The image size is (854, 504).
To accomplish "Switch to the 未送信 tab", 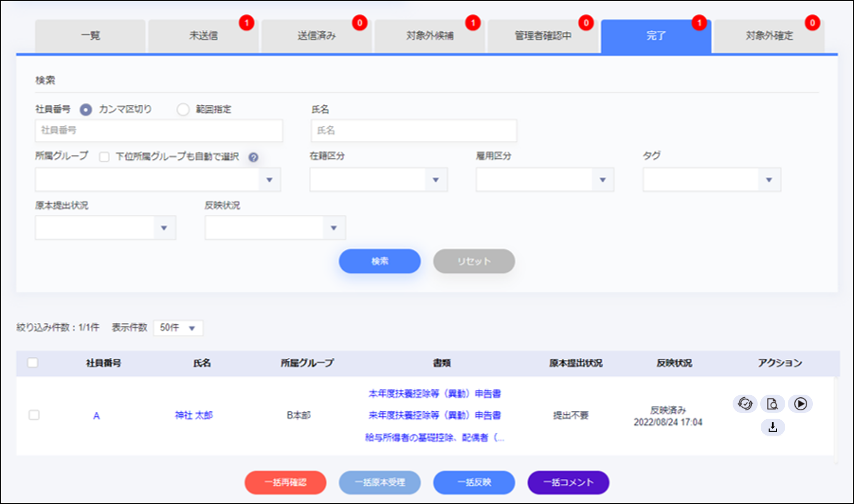I will click(x=203, y=36).
